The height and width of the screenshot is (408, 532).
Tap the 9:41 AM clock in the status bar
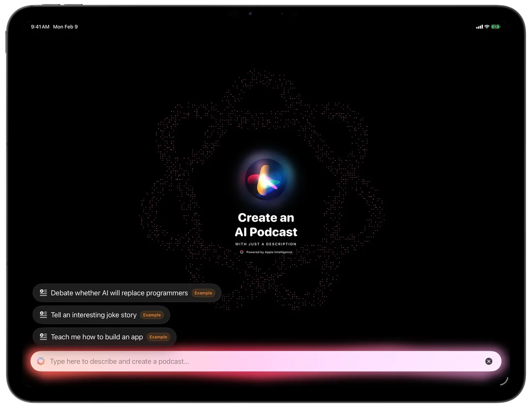(40, 27)
